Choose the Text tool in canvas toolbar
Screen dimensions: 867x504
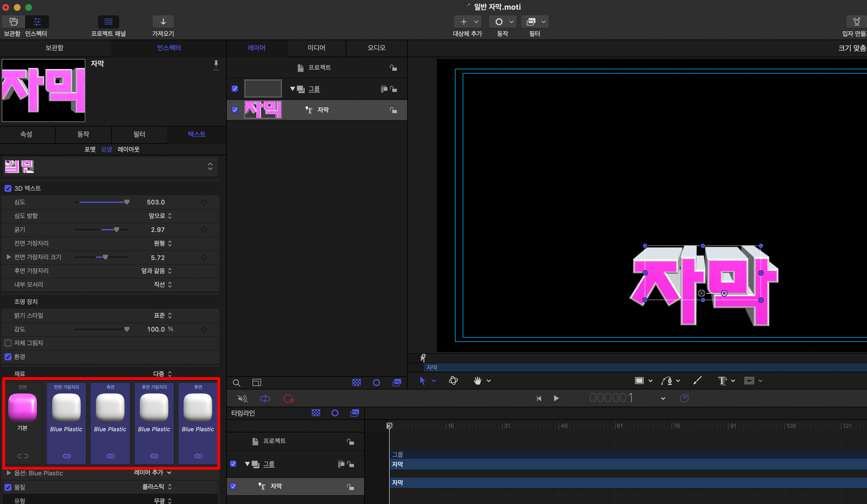click(x=722, y=381)
